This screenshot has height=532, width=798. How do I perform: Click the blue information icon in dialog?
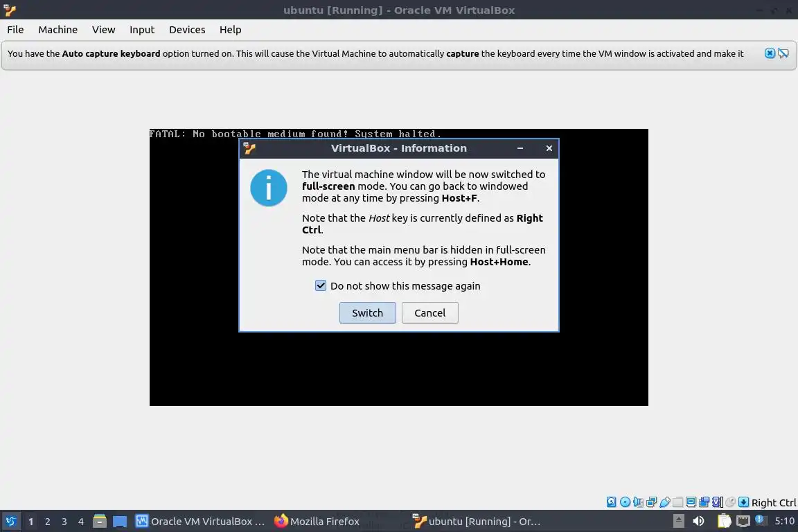[269, 188]
